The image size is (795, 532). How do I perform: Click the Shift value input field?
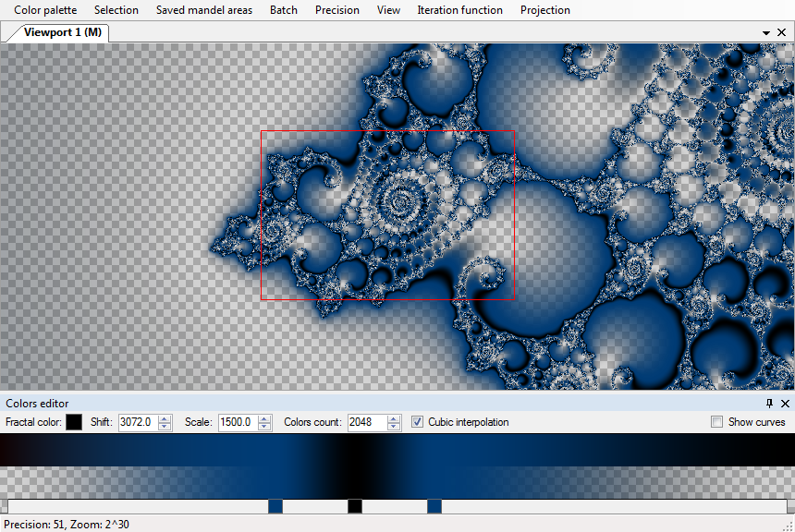pos(137,422)
